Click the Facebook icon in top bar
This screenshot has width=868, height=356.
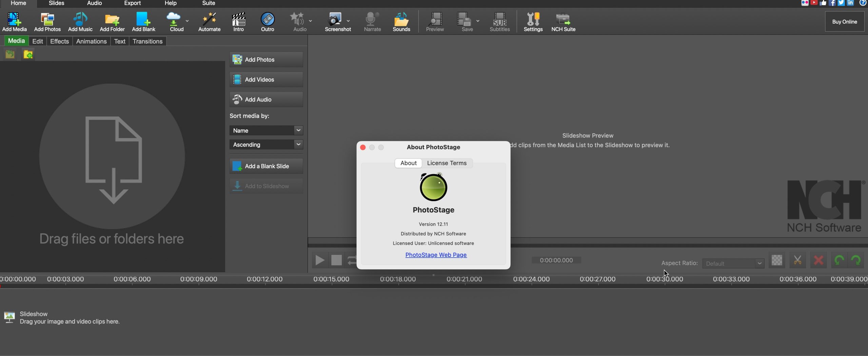pos(832,3)
